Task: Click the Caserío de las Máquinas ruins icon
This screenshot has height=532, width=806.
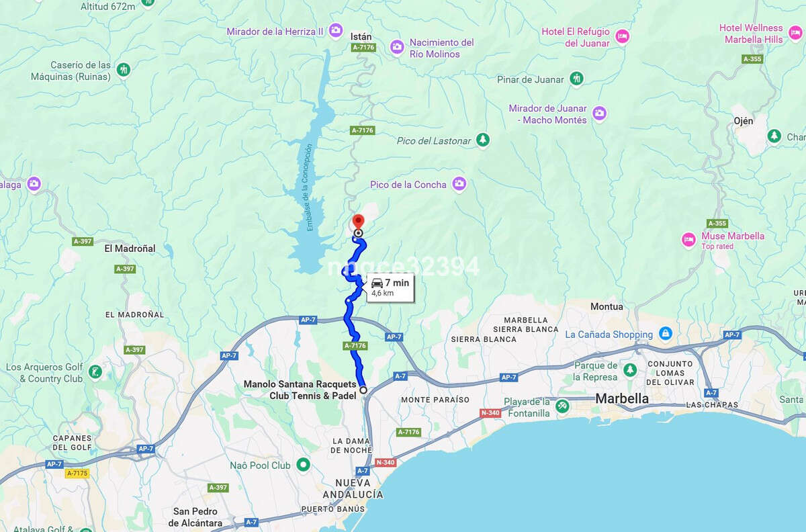Action: (x=123, y=69)
